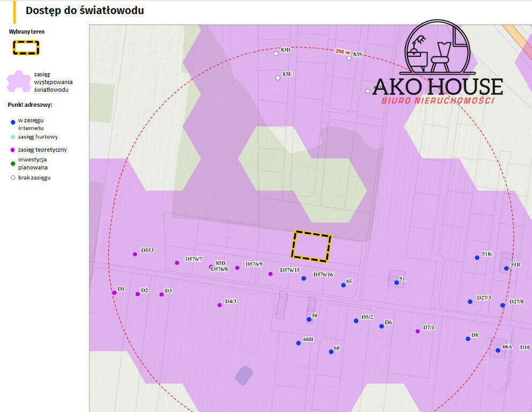The image size is (532, 412).
Task: Select the blue address point 66A
Action: point(498,350)
